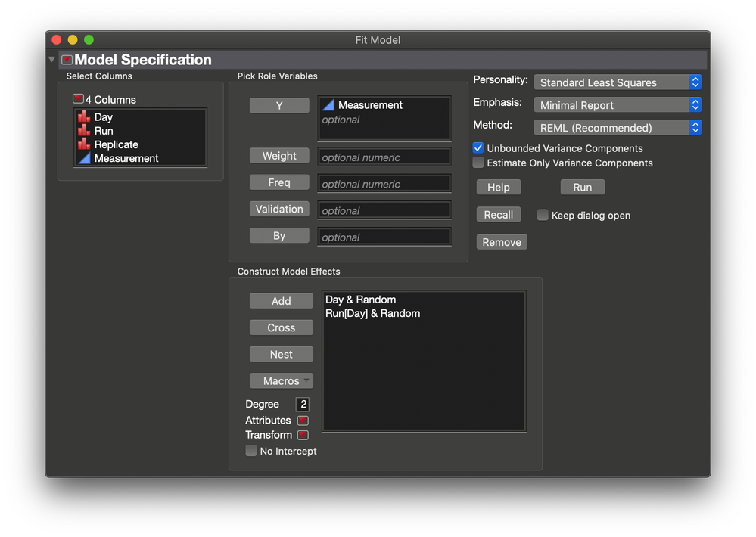Click the Cross effect button

281,327
